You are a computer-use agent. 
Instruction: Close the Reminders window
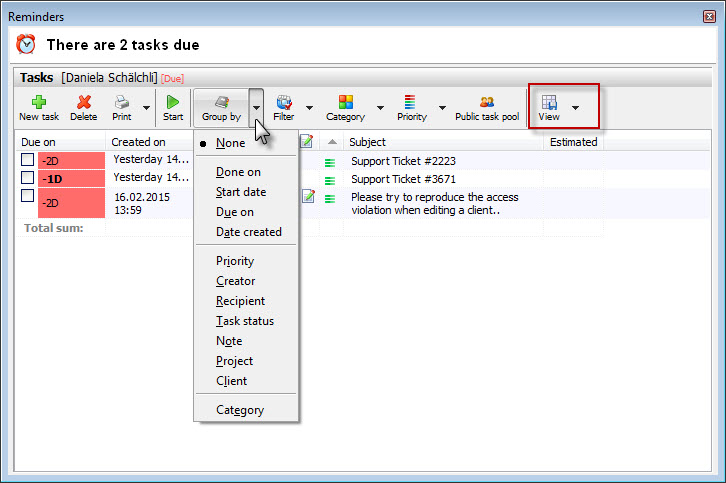click(x=709, y=16)
